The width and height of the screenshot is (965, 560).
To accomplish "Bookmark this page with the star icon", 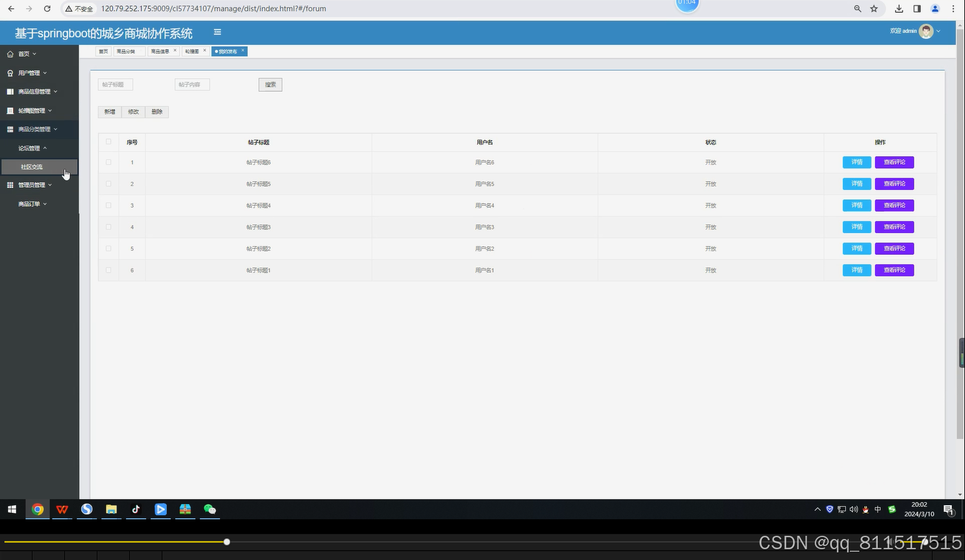I will (874, 9).
